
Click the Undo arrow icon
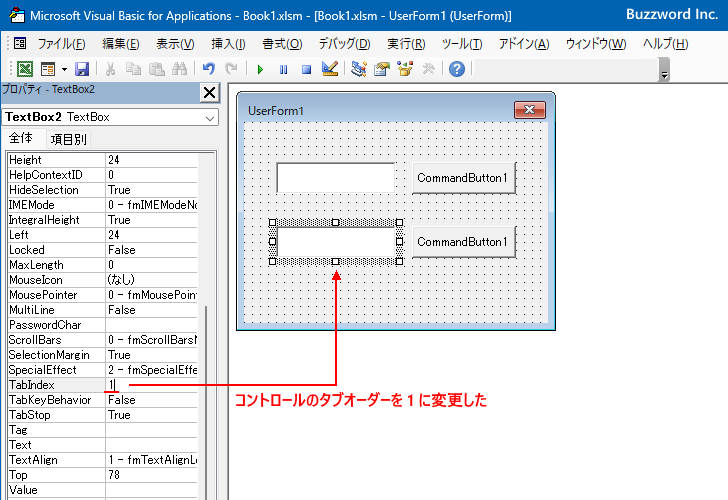coord(208,69)
